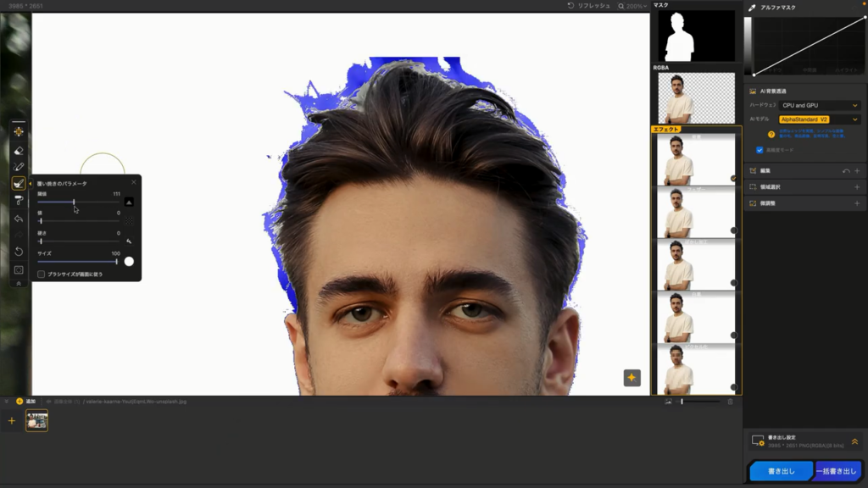
Task: Click the blue 書き出し export button
Action: pyautogui.click(x=781, y=471)
